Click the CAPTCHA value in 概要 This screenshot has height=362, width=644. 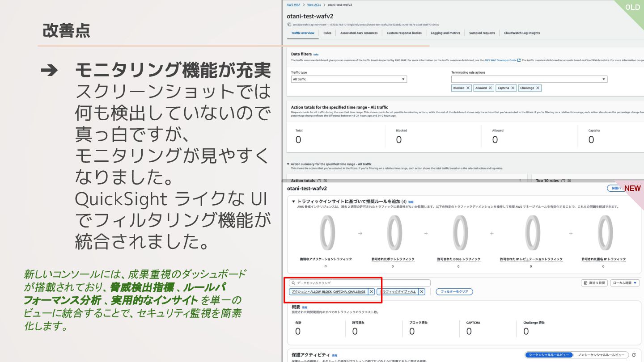(x=469, y=332)
